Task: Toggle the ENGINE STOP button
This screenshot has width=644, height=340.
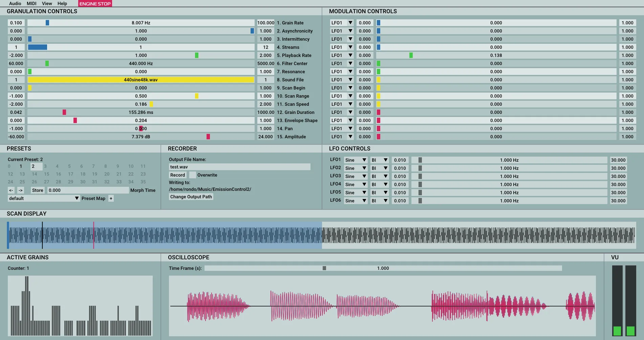Action: pyautogui.click(x=95, y=4)
